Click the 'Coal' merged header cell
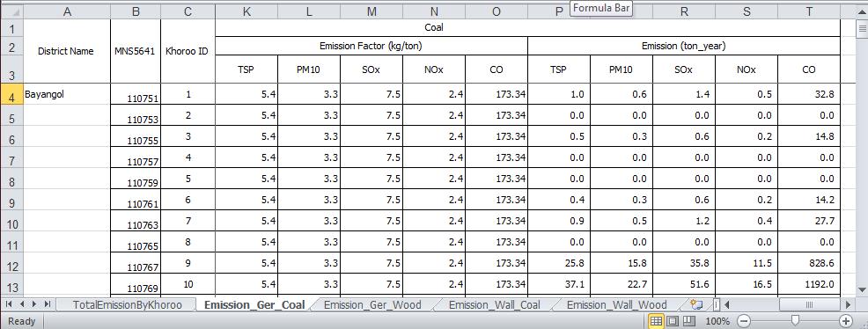Screen dimensions: 868x329 point(527,27)
